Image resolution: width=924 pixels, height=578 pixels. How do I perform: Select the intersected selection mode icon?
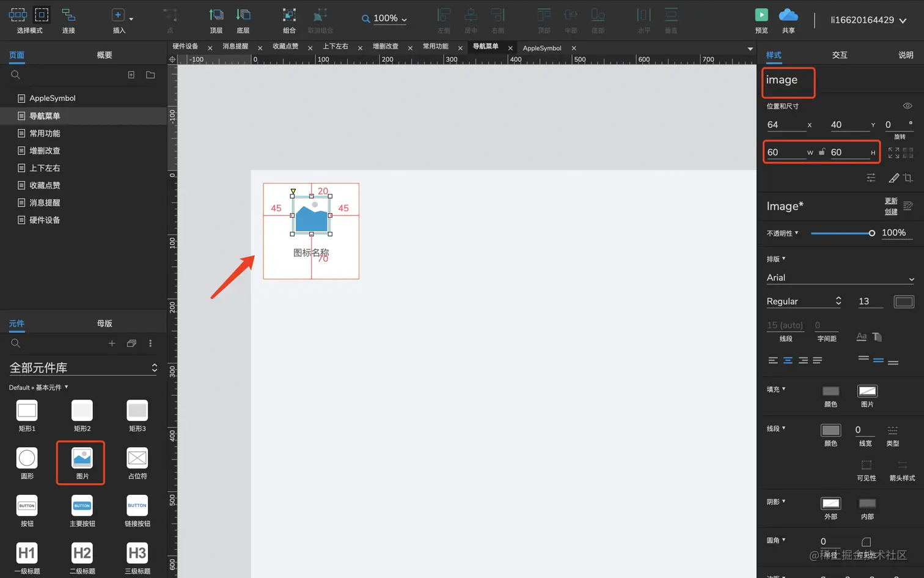tap(18, 15)
